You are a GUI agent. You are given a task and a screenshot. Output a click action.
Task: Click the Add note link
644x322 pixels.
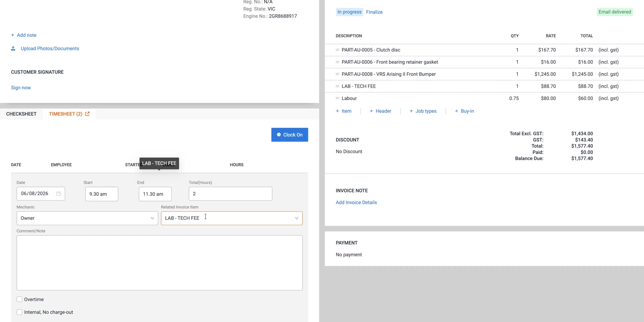click(27, 35)
